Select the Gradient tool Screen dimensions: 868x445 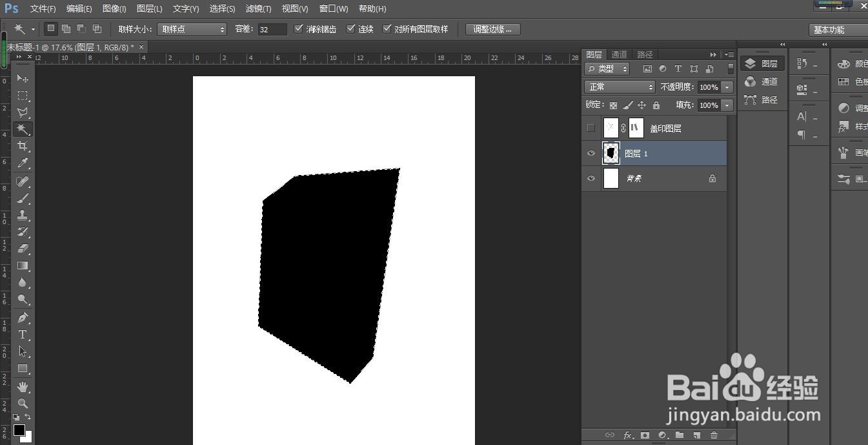pyautogui.click(x=23, y=265)
